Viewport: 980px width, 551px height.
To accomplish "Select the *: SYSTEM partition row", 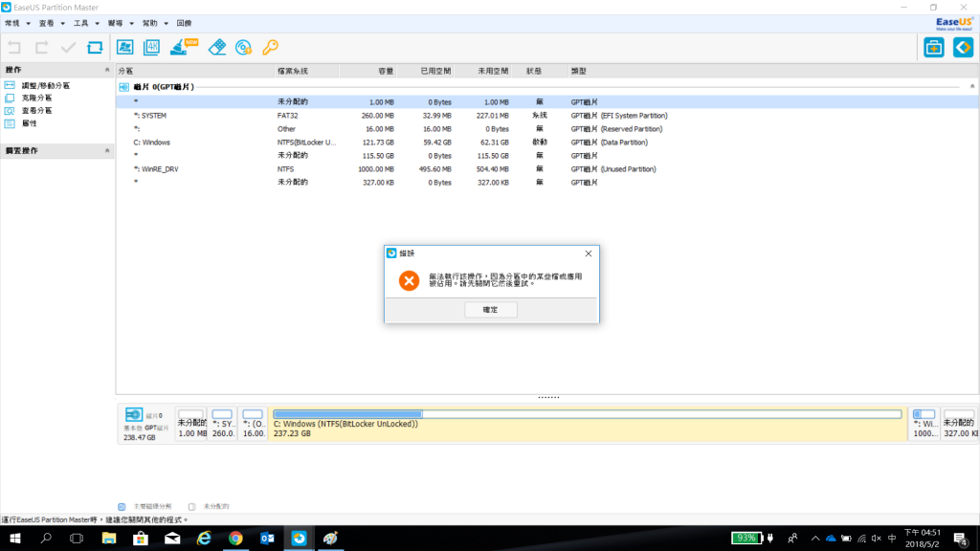I will pyautogui.click(x=546, y=116).
